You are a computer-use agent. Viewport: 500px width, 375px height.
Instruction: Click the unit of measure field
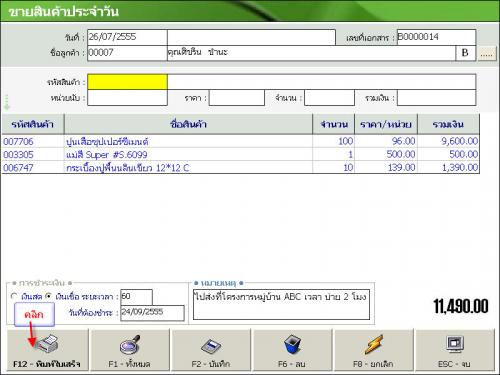point(127,98)
